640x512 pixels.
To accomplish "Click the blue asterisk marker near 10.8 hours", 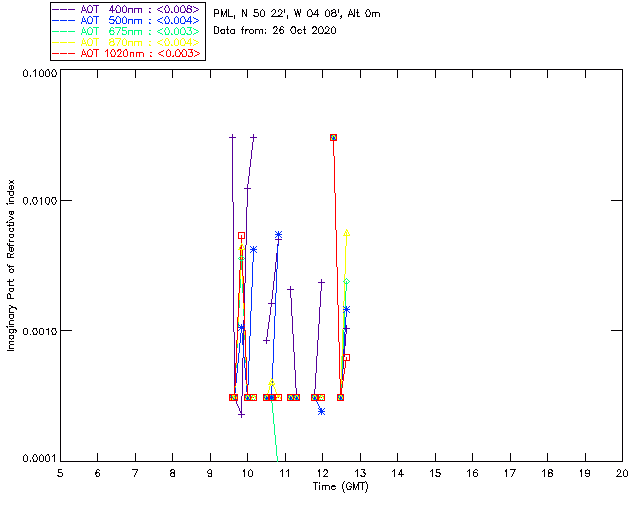I will (x=278, y=235).
